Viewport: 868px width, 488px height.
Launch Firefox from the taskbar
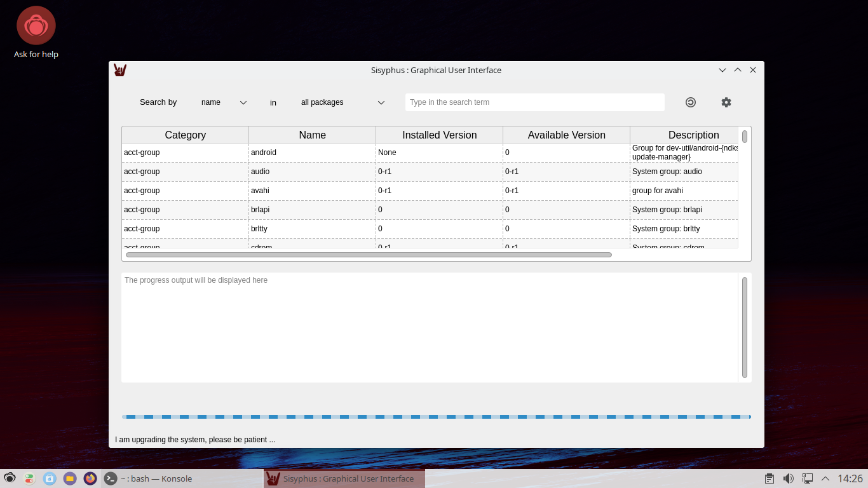pos(90,478)
